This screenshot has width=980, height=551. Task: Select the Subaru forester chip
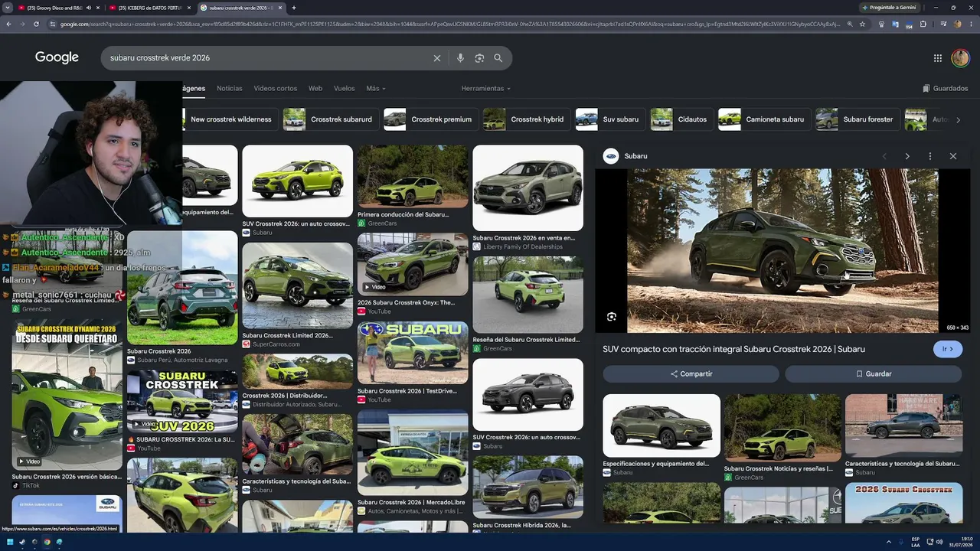tap(857, 119)
